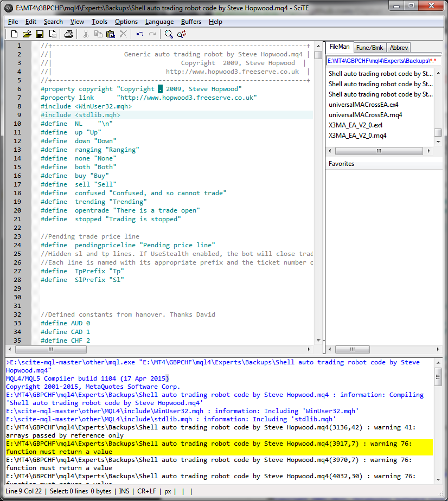This screenshot has height=501, width=448.
Task: Open the Help menu
Action: (x=215, y=22)
